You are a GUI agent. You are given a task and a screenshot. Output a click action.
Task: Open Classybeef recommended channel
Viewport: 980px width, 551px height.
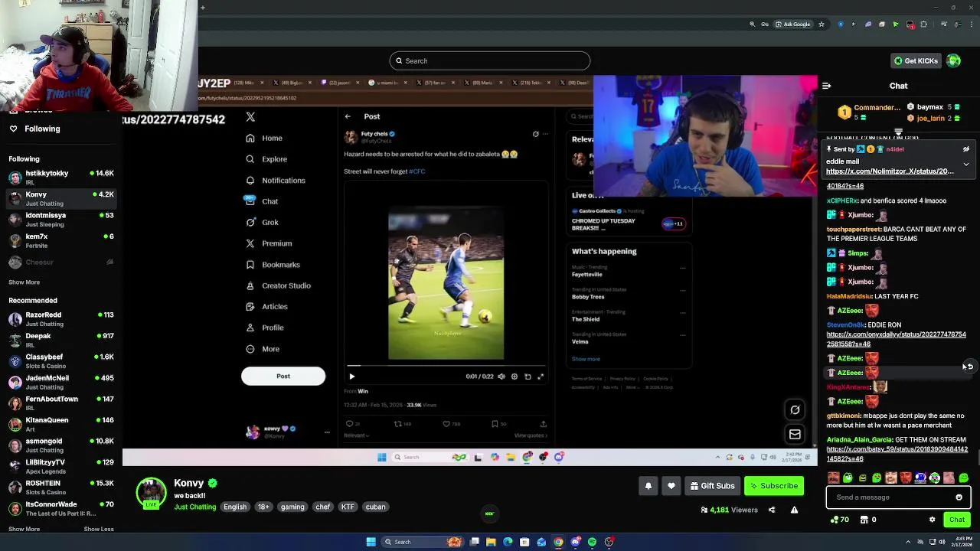(61, 360)
